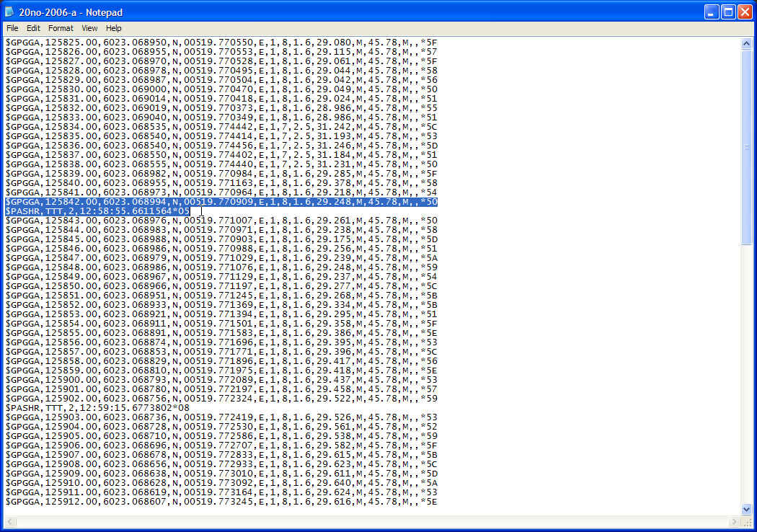The image size is (757, 532).
Task: Click the scrollbar up arrow
Action: click(x=747, y=44)
